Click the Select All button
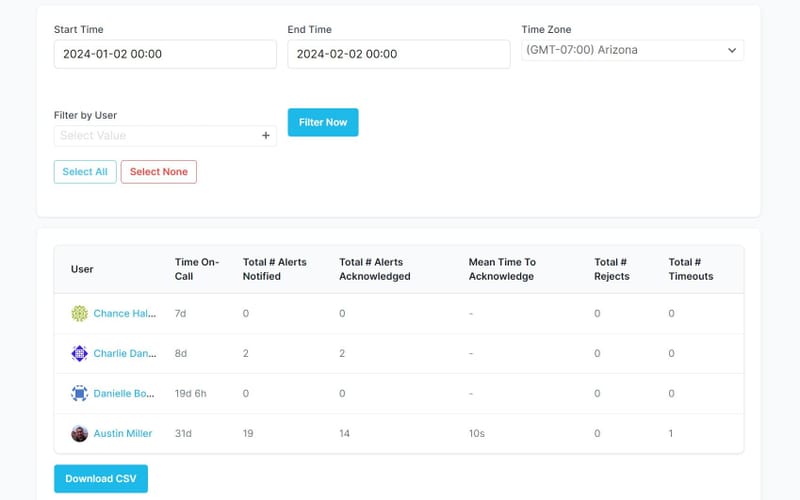 point(85,172)
